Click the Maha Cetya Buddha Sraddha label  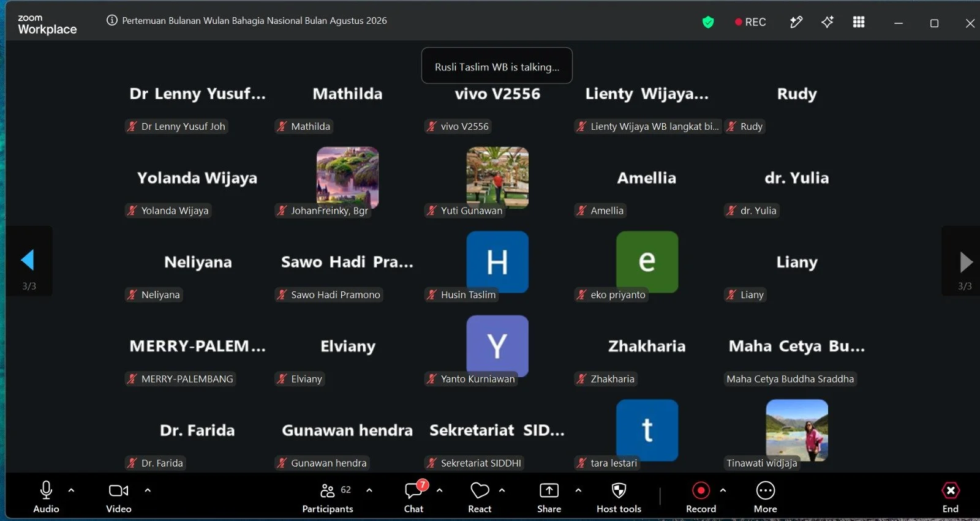click(790, 379)
